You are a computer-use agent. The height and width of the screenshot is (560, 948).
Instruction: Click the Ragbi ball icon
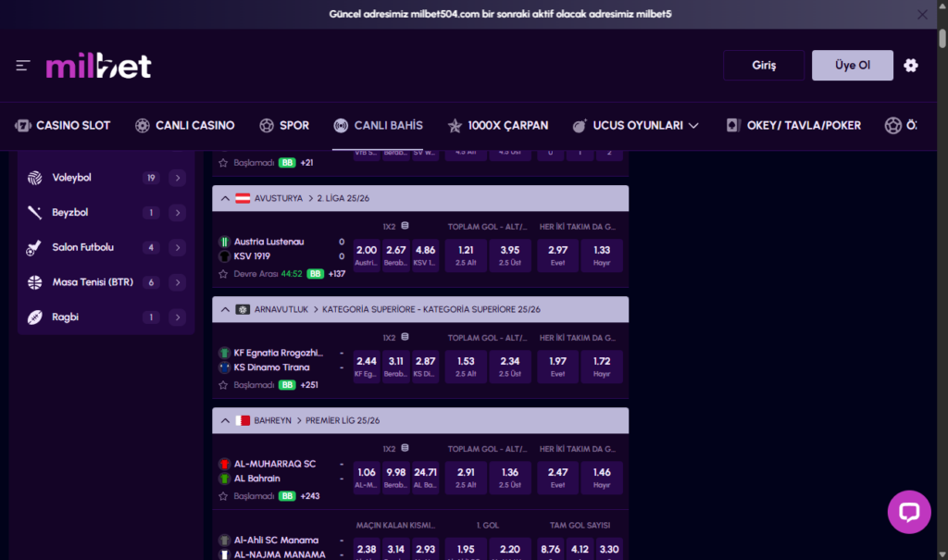(x=34, y=317)
